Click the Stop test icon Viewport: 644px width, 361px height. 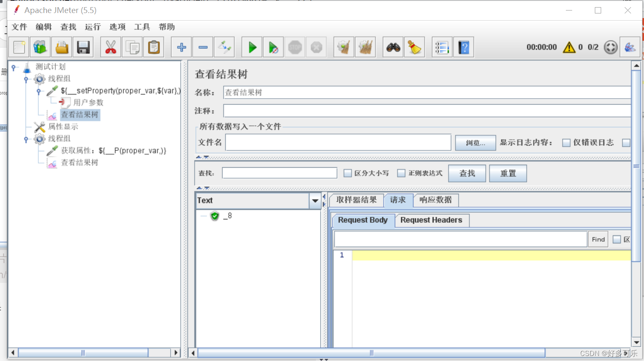tap(295, 47)
